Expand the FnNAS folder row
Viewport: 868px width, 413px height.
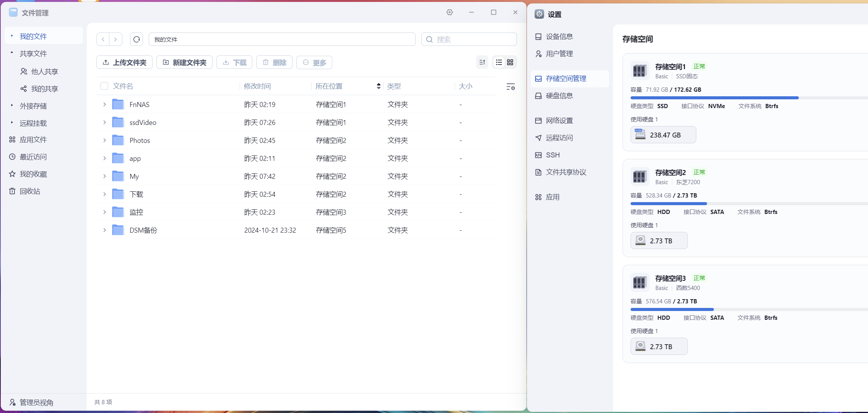(x=104, y=104)
